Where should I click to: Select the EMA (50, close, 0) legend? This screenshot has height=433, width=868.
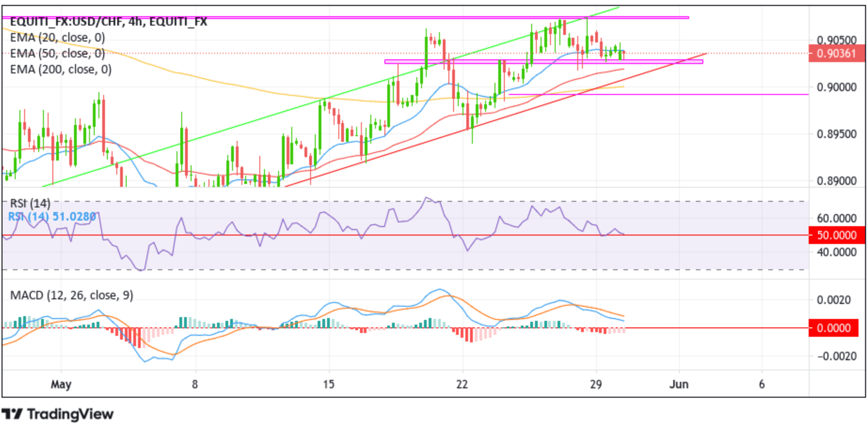click(x=58, y=53)
